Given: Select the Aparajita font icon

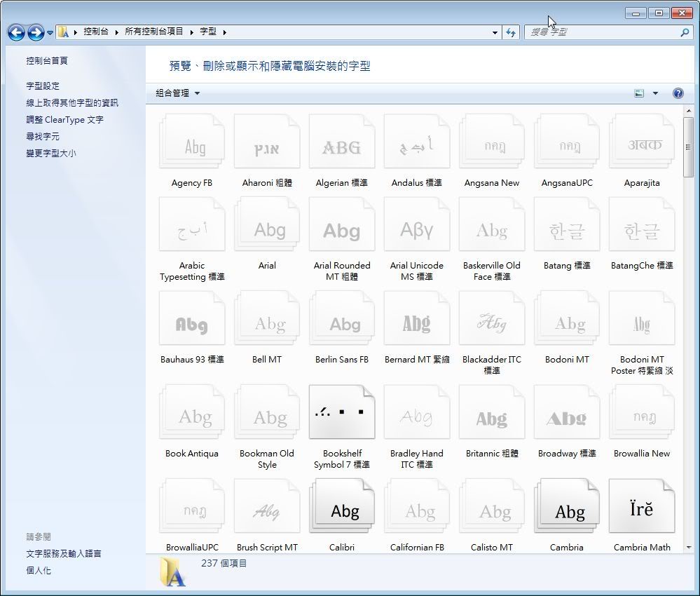Looking at the screenshot, I should [x=642, y=142].
